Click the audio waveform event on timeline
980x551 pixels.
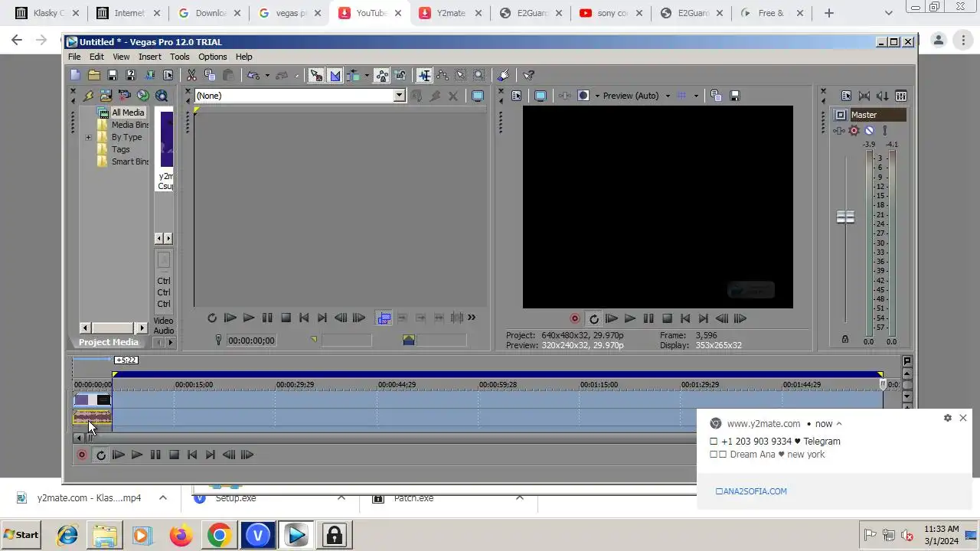coord(92,417)
